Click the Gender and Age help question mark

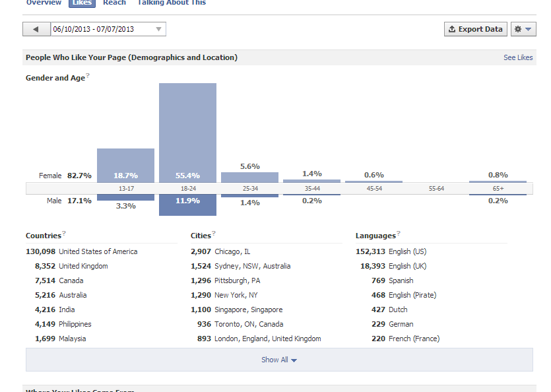[88, 75]
